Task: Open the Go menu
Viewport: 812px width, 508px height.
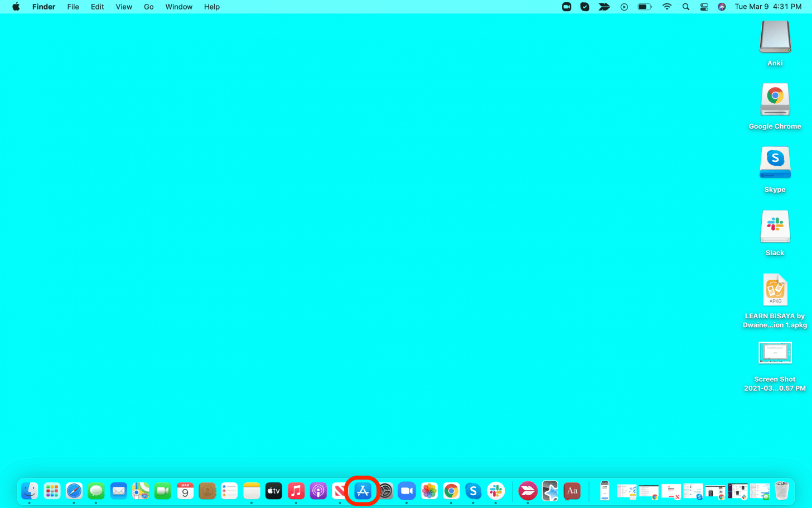Action: [148, 7]
